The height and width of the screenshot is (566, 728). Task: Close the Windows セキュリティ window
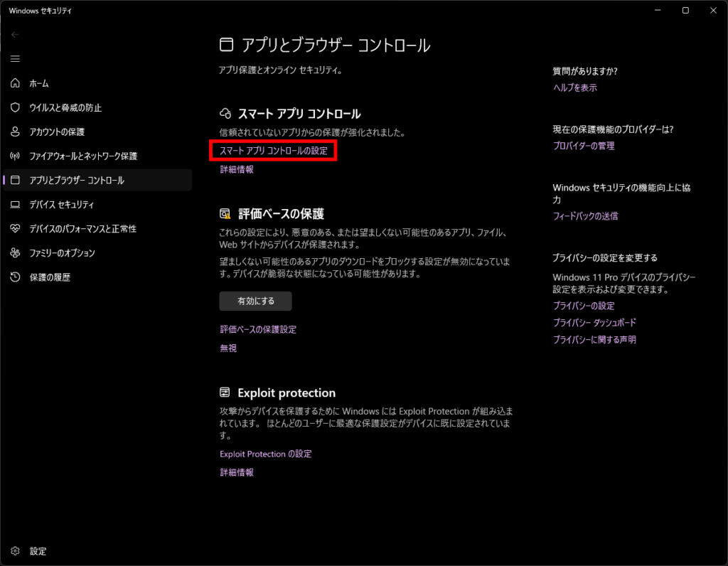click(713, 10)
